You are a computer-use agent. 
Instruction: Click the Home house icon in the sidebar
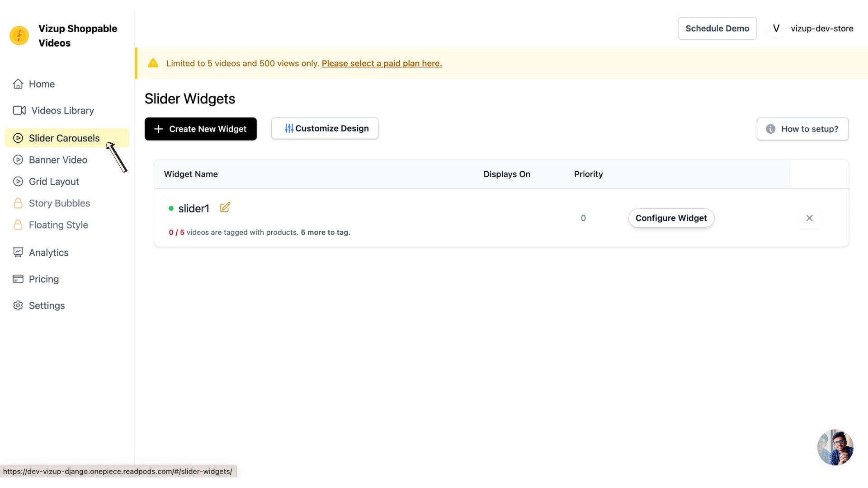click(x=18, y=84)
